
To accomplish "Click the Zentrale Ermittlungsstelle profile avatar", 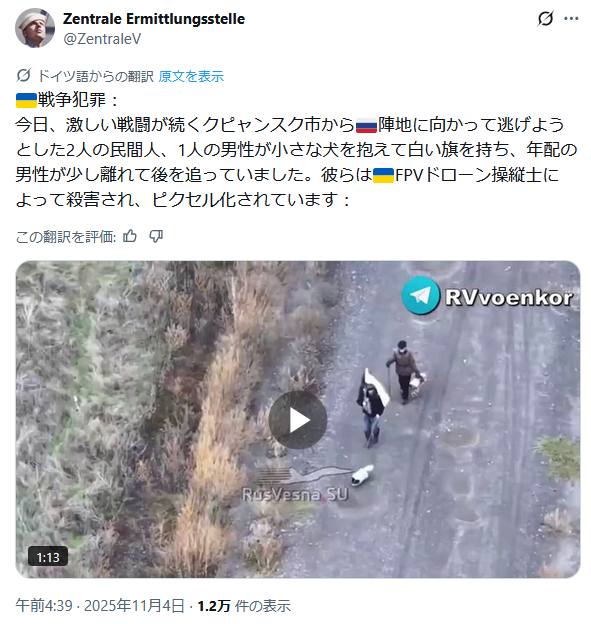I will pos(35,28).
